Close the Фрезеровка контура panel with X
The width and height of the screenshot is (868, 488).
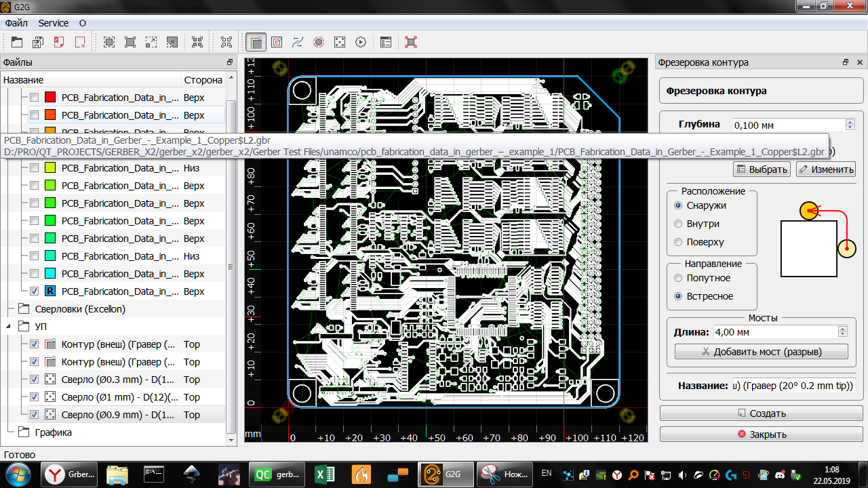pyautogui.click(x=859, y=62)
